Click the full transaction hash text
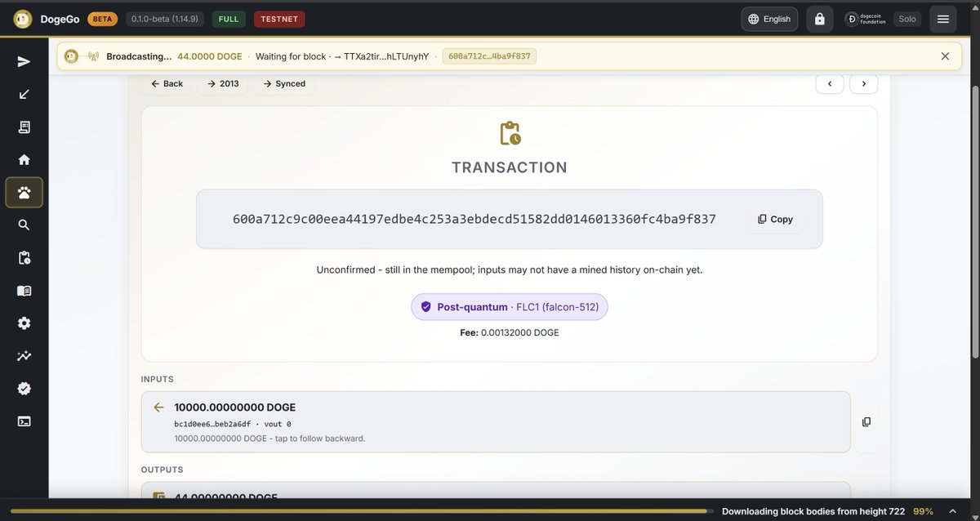This screenshot has height=521, width=980. [x=474, y=219]
